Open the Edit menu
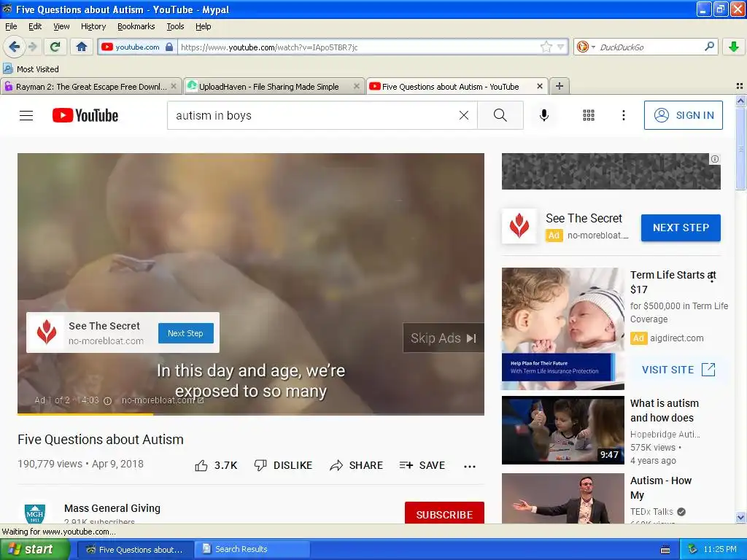Screen dimensions: 747x560 [x=35, y=26]
